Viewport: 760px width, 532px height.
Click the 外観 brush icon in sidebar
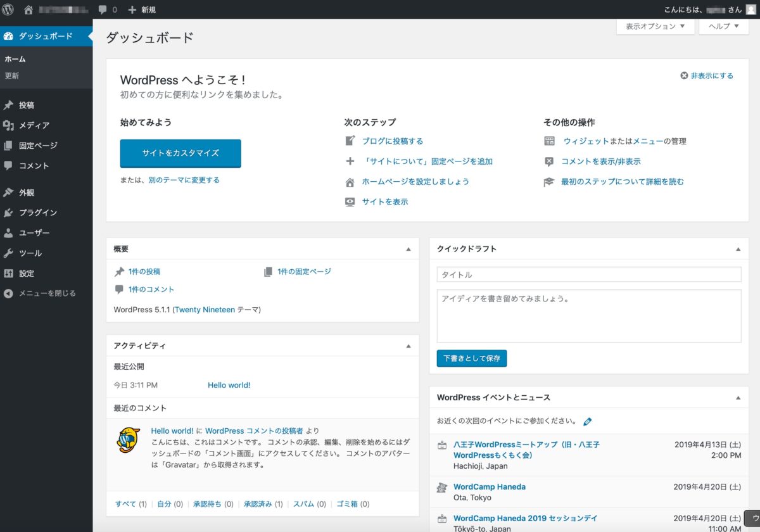coord(8,193)
